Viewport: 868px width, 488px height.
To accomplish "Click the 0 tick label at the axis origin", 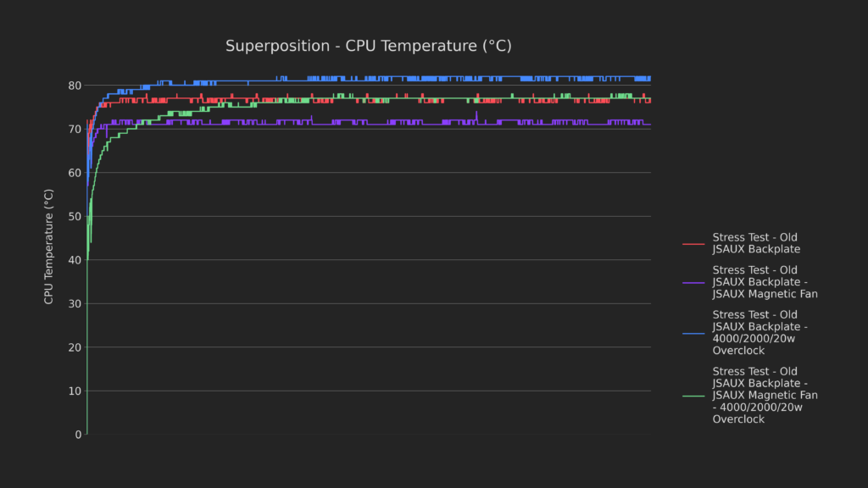I will 78,435.
